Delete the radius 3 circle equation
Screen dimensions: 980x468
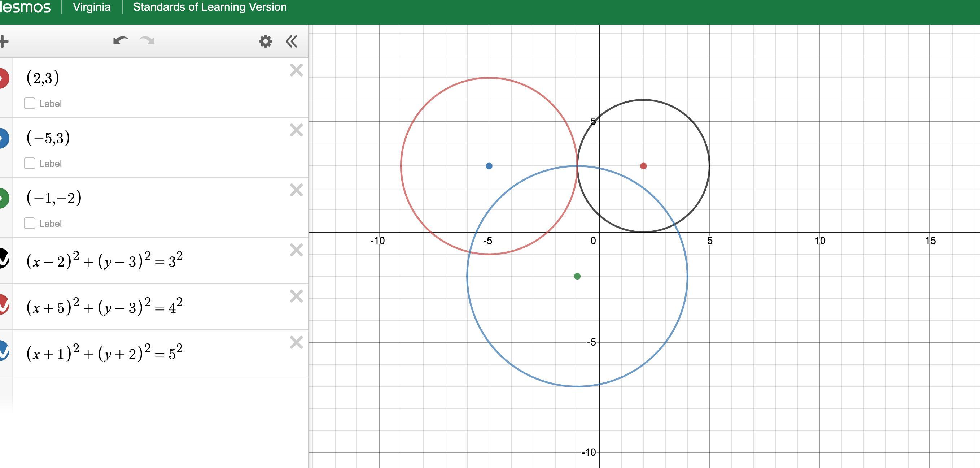click(x=296, y=250)
